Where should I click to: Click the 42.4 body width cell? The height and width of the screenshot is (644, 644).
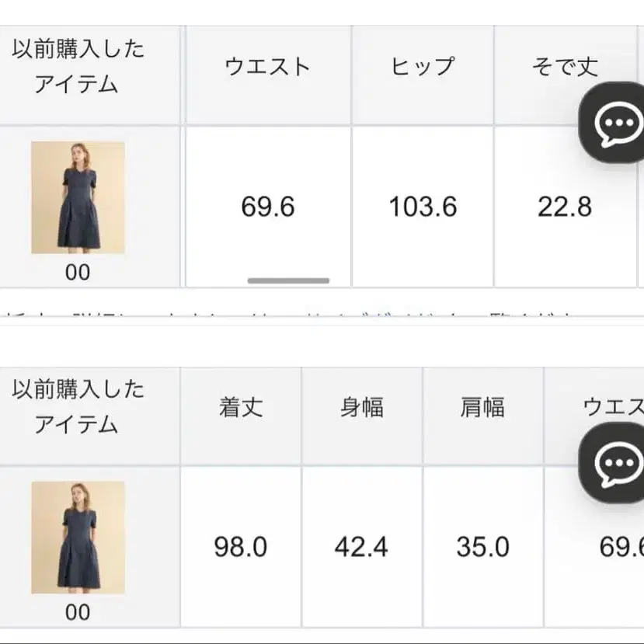(x=361, y=547)
